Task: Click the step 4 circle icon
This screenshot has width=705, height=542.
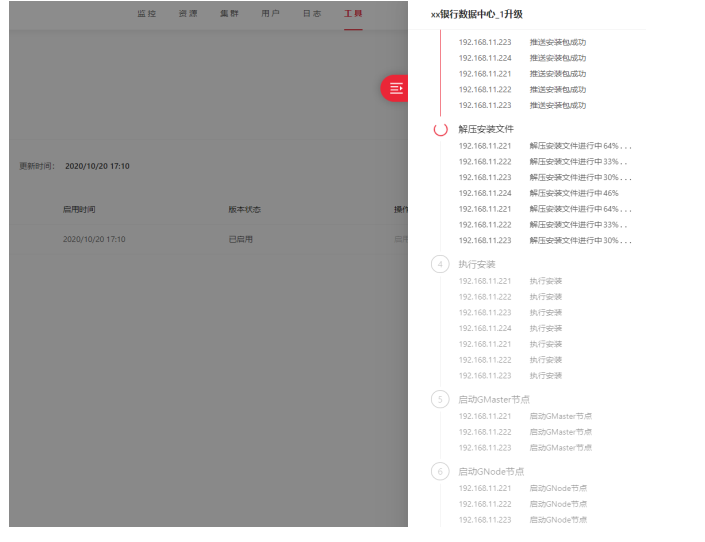Action: 440,264
